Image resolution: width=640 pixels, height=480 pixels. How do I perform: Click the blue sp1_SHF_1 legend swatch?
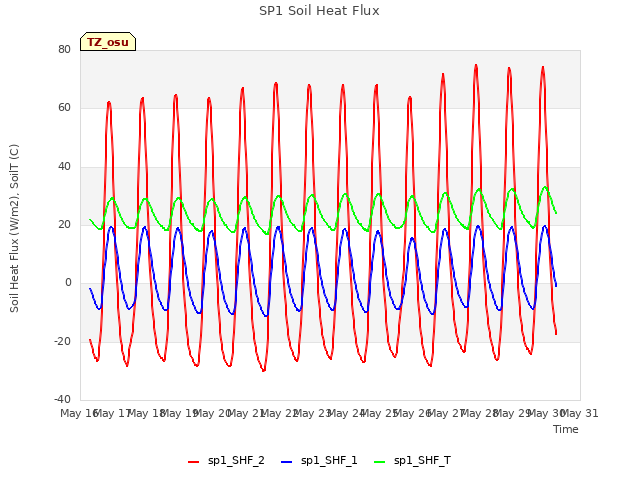pos(287,462)
